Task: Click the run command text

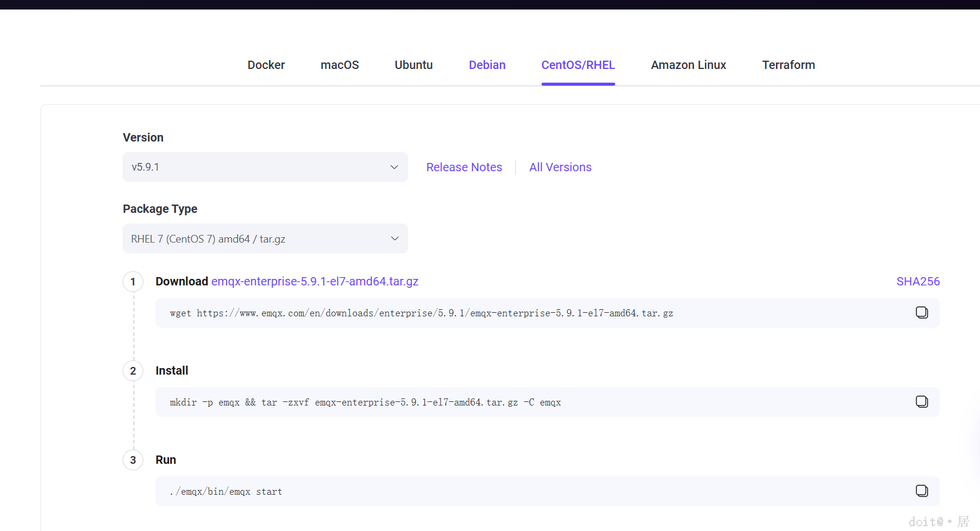Action: coord(226,492)
